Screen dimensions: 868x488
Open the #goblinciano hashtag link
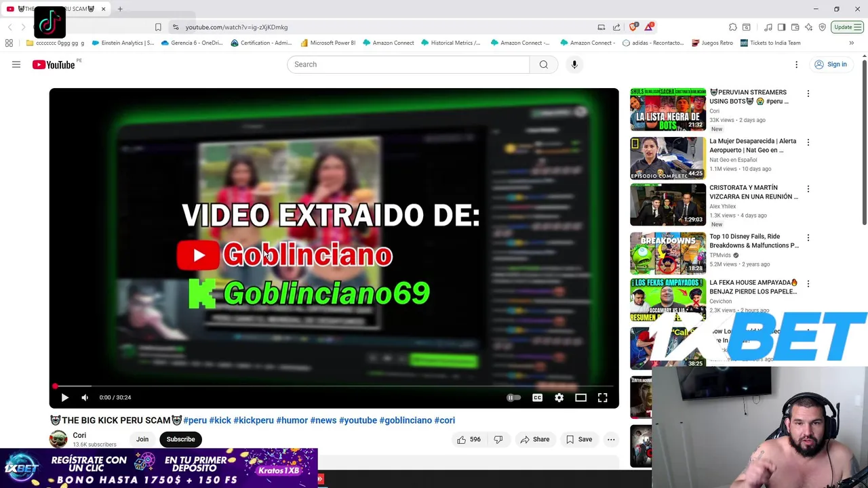pos(406,420)
